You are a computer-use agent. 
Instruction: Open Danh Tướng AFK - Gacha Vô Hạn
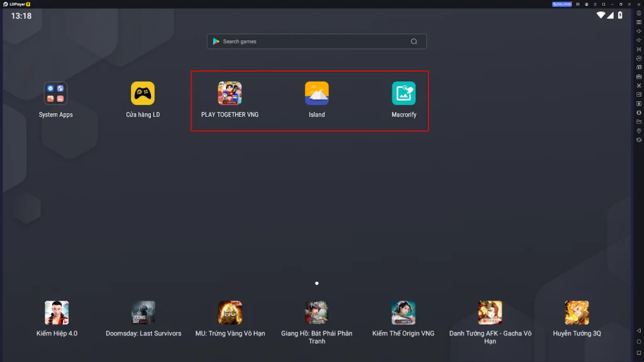[490, 313]
